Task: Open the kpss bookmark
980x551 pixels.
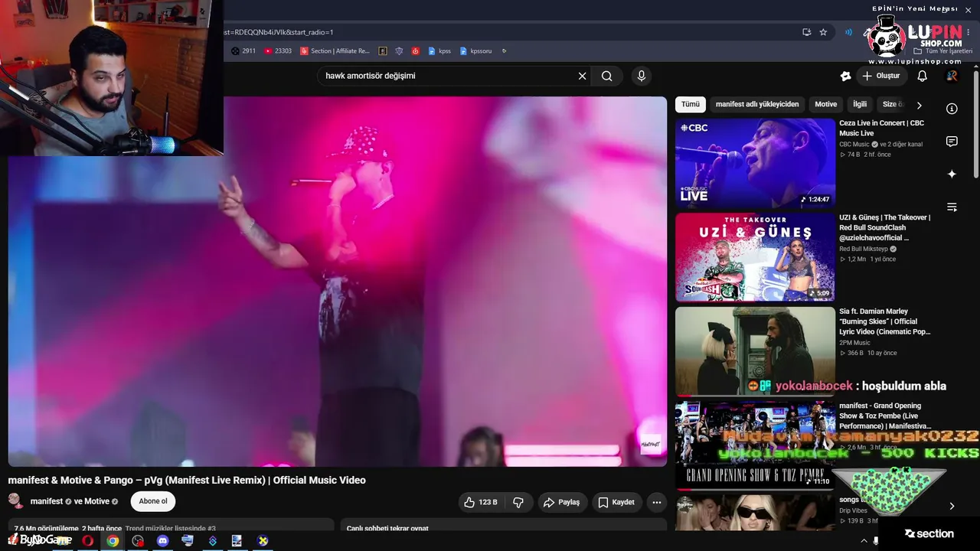Action: (439, 51)
